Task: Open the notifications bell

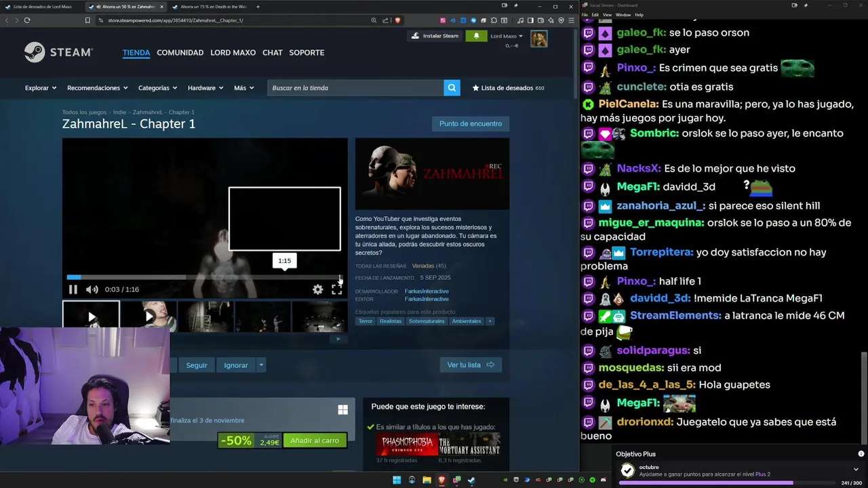Action: [x=476, y=36]
